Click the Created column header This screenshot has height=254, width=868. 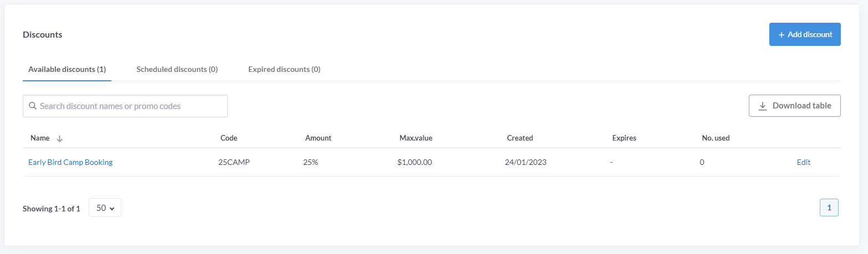[520, 138]
